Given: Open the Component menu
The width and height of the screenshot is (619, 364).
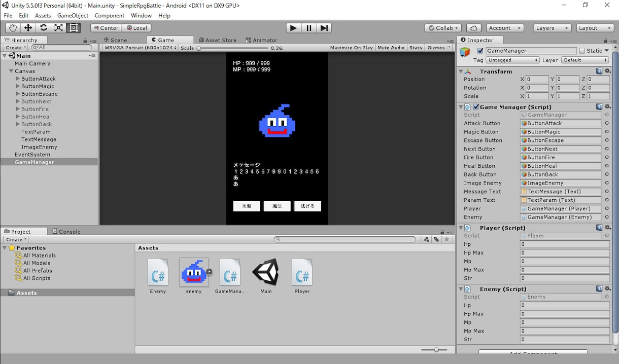Looking at the screenshot, I should [x=110, y=16].
